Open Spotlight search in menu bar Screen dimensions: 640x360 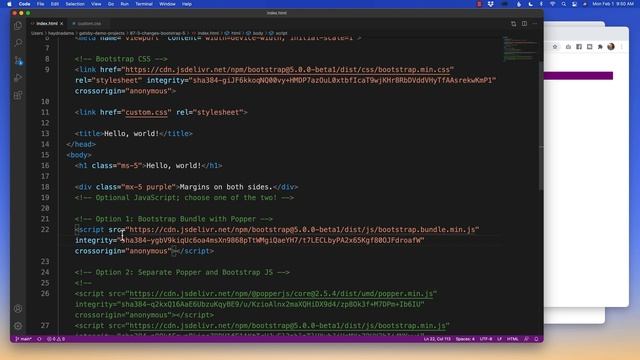coord(564,4)
